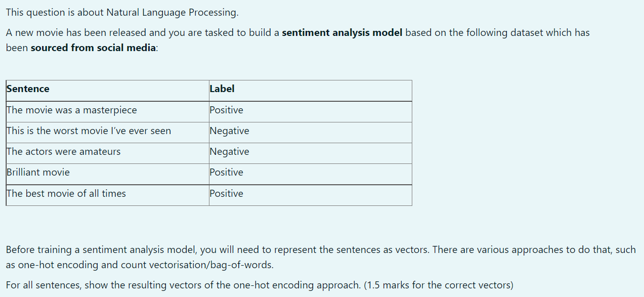
Task: Click "(1.5 marks for the correct vectors)" text
Action: [438, 285]
